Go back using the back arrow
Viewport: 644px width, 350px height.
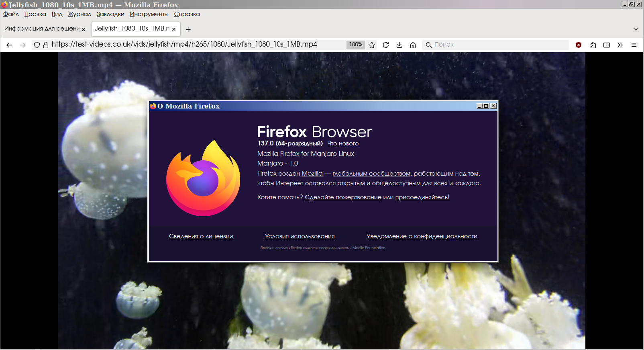click(x=9, y=45)
